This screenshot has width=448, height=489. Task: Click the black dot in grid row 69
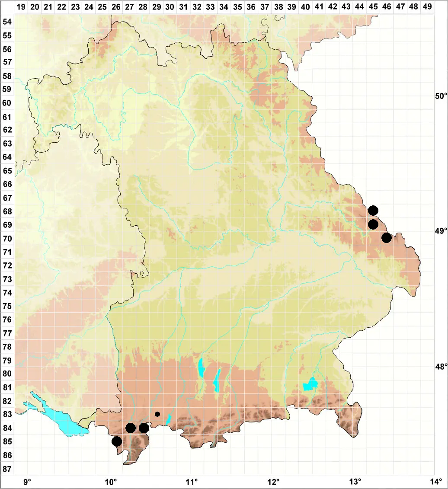point(373,224)
